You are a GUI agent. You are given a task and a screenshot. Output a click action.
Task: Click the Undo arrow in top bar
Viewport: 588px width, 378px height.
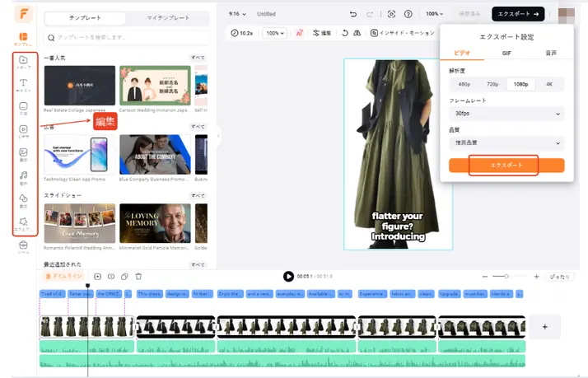click(x=353, y=14)
